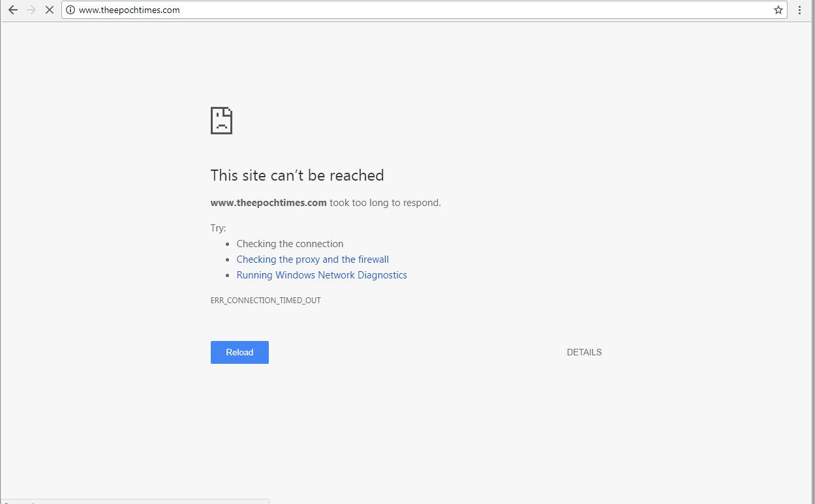Bookmark this page with the star
The height and width of the screenshot is (504, 815).
click(778, 10)
